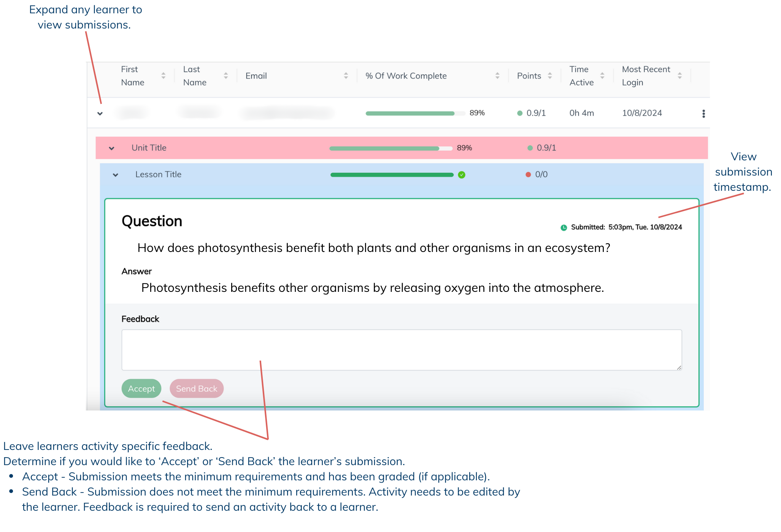
Task: Click the Accept button
Action: [141, 388]
